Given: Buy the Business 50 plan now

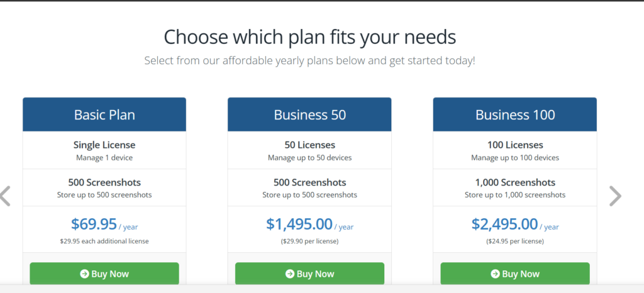Looking at the screenshot, I should [x=309, y=274].
